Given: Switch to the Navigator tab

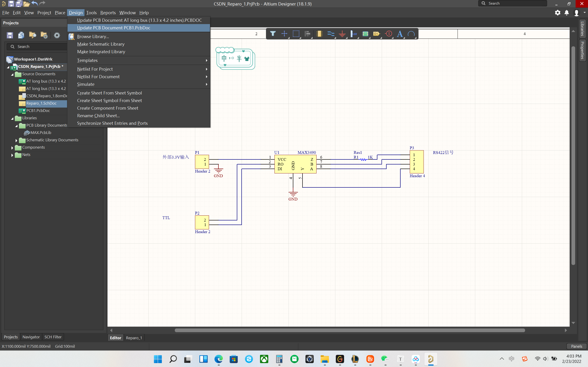Looking at the screenshot, I should pos(31,337).
